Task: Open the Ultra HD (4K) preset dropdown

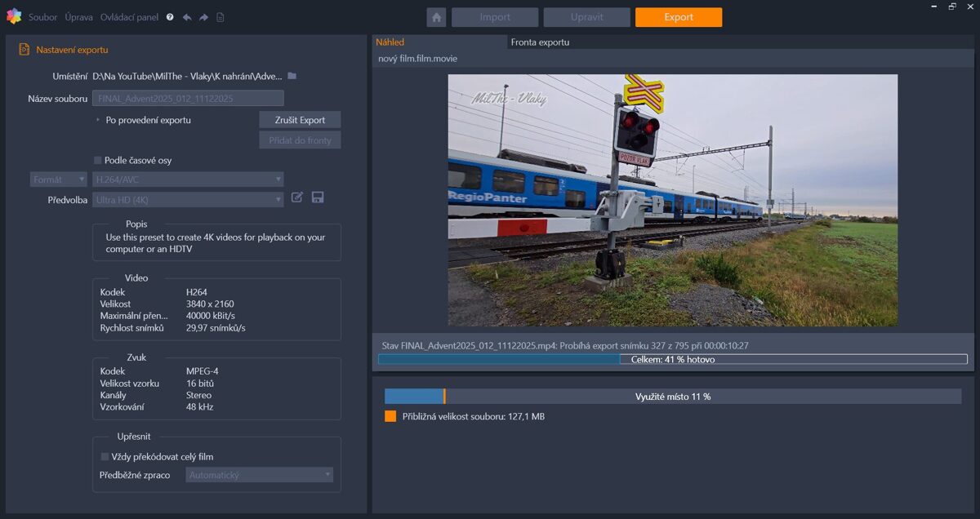Action: click(x=188, y=200)
